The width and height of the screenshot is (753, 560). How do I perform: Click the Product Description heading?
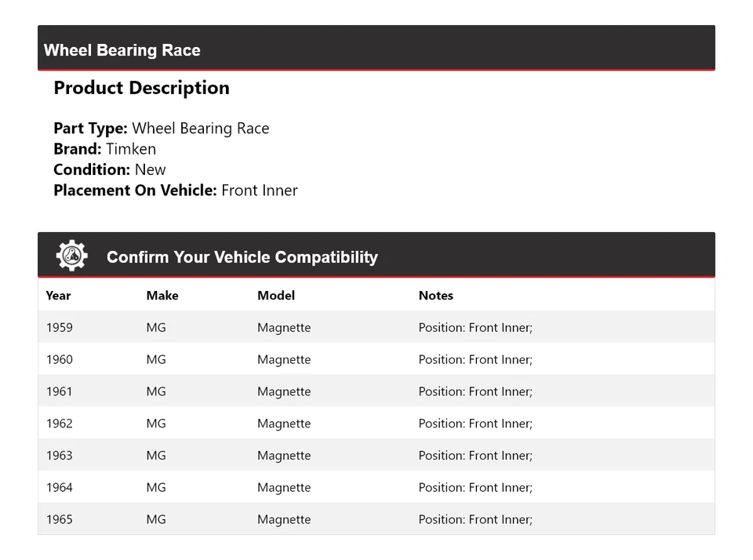141,87
